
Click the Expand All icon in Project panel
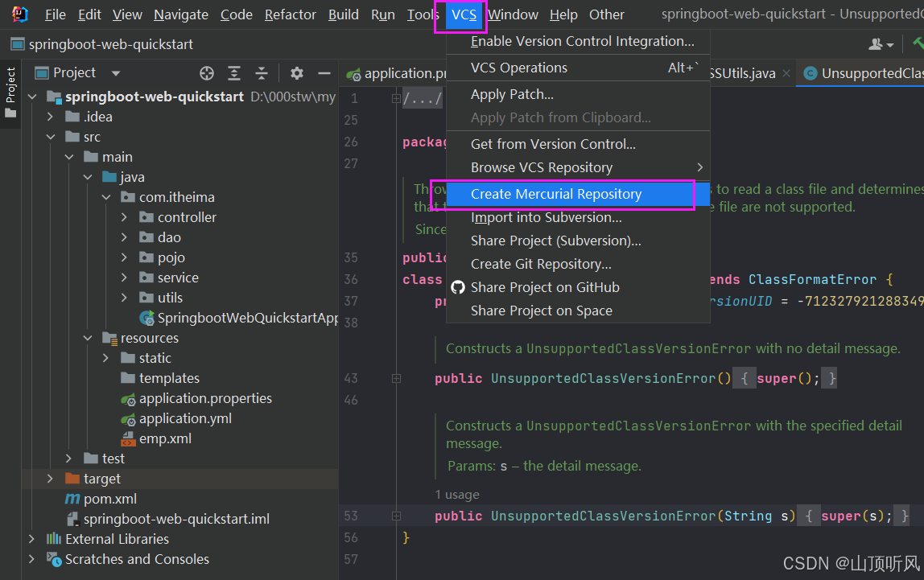pyautogui.click(x=234, y=73)
